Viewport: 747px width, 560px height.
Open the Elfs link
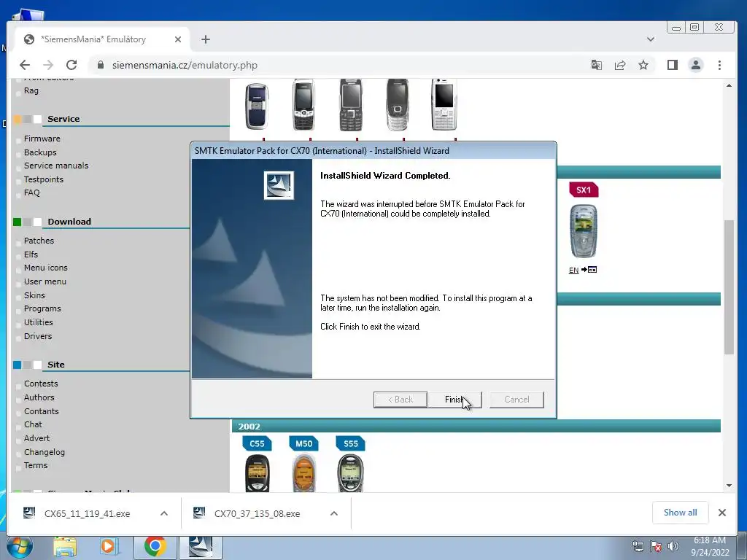pos(31,254)
